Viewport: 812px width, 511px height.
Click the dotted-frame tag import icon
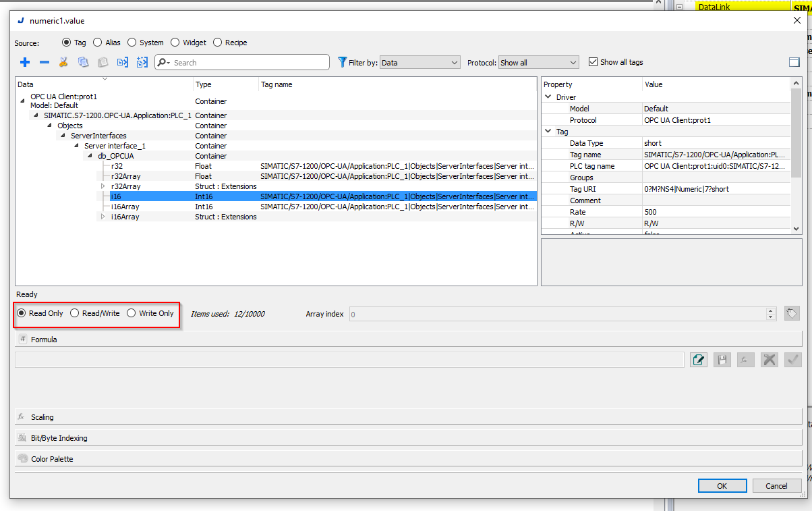[x=142, y=62]
